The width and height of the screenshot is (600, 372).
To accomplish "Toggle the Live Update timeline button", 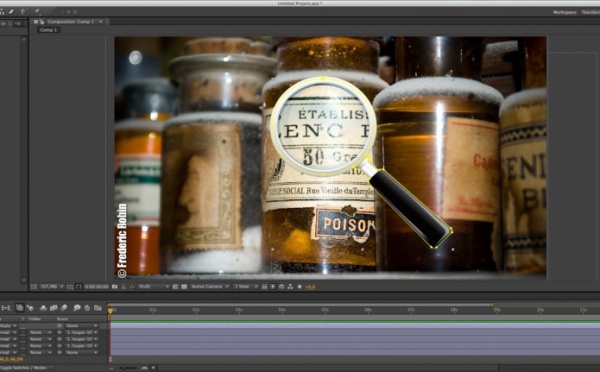I will [x=20, y=308].
